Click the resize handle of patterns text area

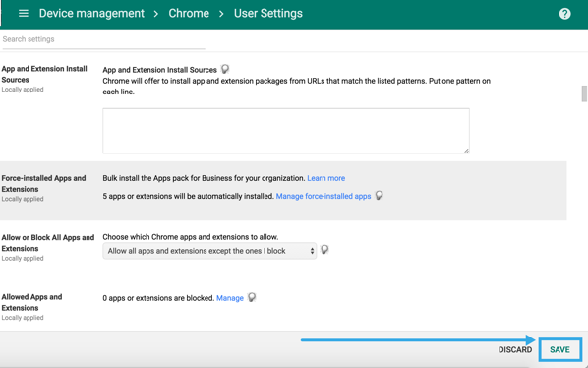(466, 151)
